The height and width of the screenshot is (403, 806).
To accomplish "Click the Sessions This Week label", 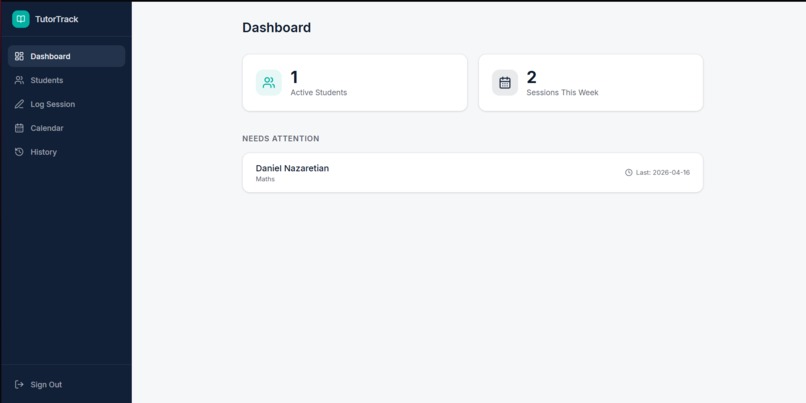I will 562,93.
